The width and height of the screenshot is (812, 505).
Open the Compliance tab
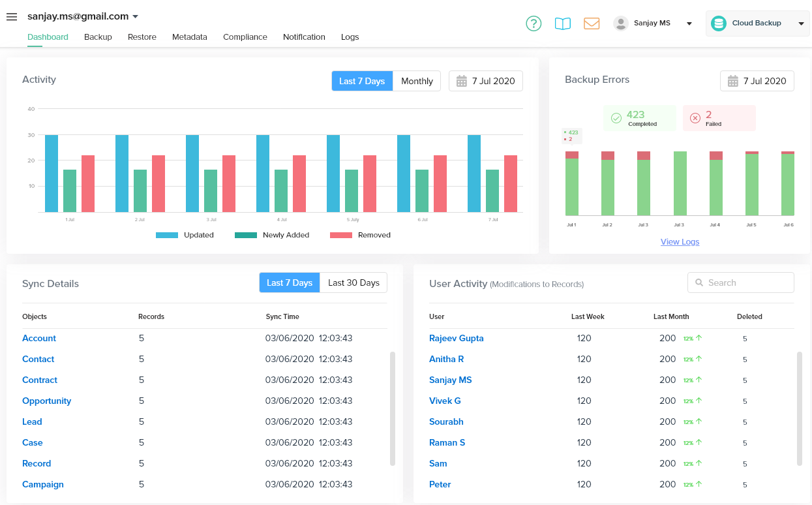245,37
